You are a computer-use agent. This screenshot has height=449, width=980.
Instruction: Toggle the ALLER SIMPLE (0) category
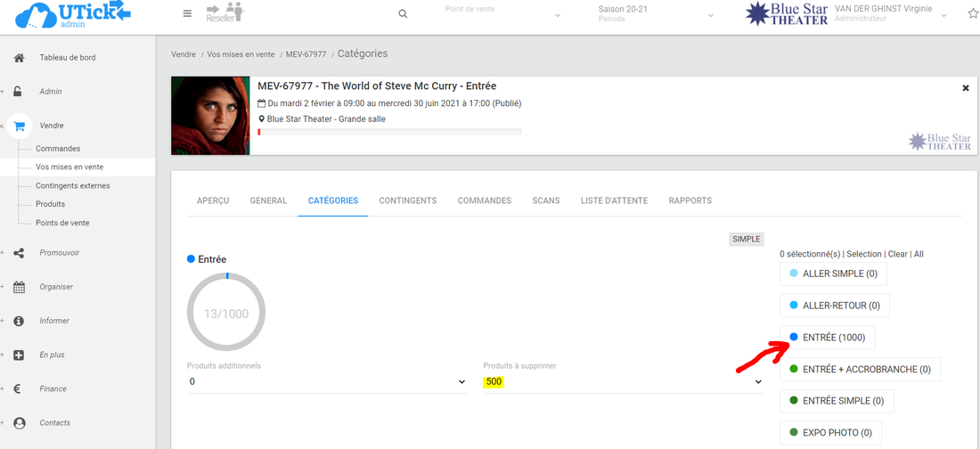click(x=833, y=274)
